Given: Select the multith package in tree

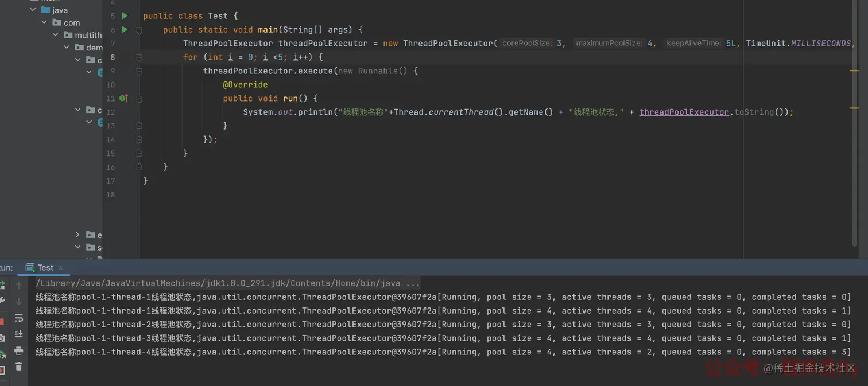Looking at the screenshot, I should [88, 36].
